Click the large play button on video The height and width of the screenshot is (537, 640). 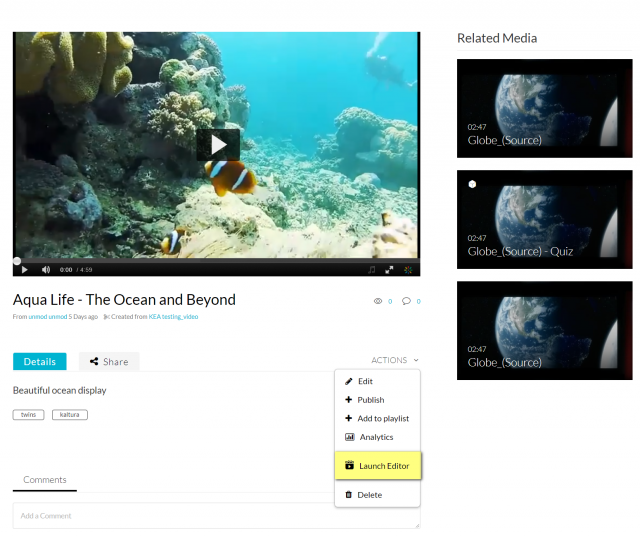[x=217, y=145]
